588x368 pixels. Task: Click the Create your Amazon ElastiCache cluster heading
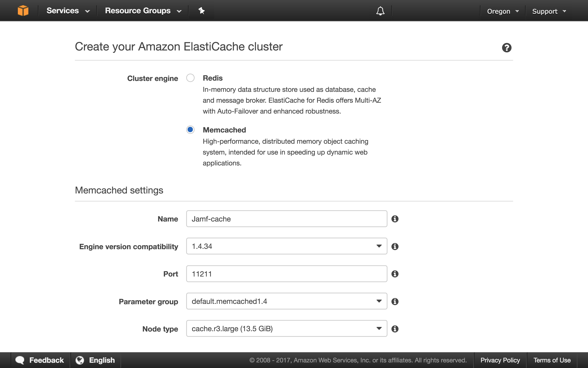point(178,46)
